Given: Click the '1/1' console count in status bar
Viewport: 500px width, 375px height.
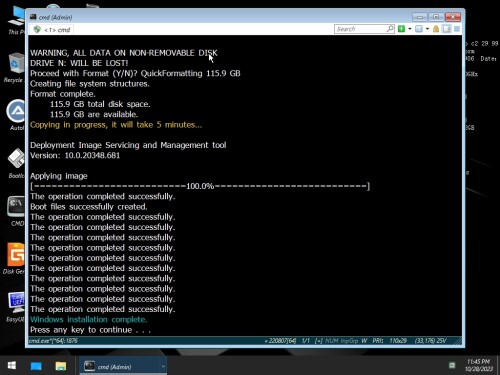Looking at the screenshot, I should coord(306,341).
